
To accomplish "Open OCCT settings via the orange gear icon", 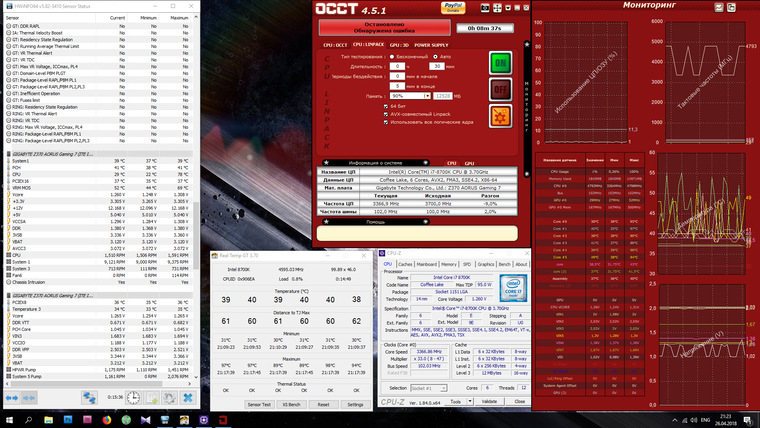I will point(500,116).
